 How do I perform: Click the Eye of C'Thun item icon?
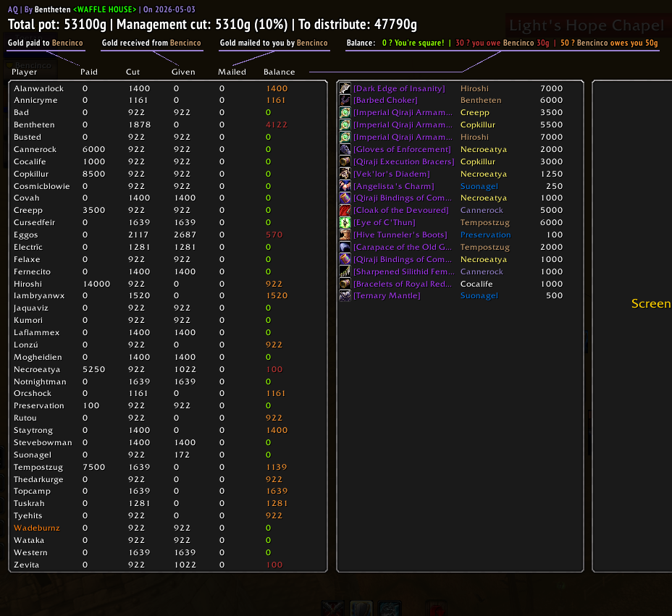(345, 222)
